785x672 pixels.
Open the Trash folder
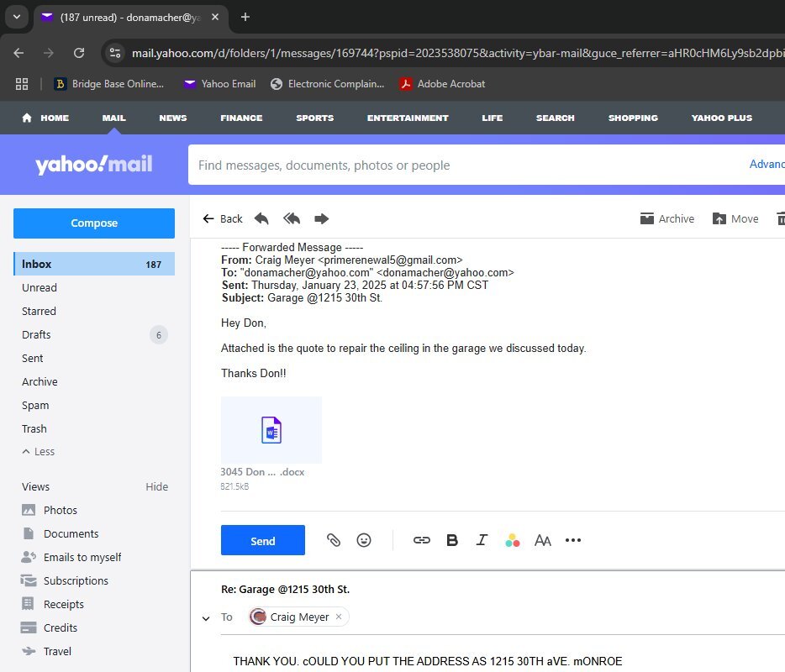tap(34, 428)
